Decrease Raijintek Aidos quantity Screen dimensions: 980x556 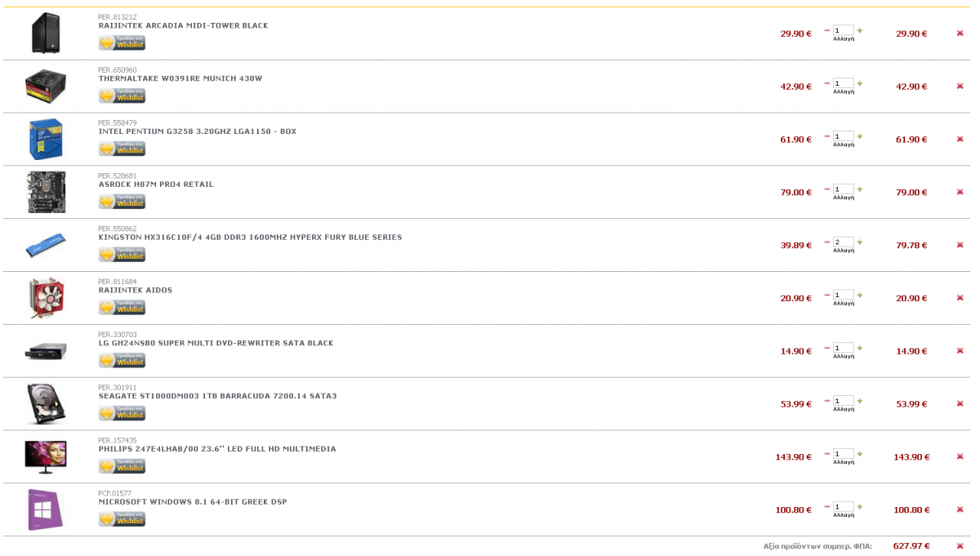pyautogui.click(x=827, y=295)
